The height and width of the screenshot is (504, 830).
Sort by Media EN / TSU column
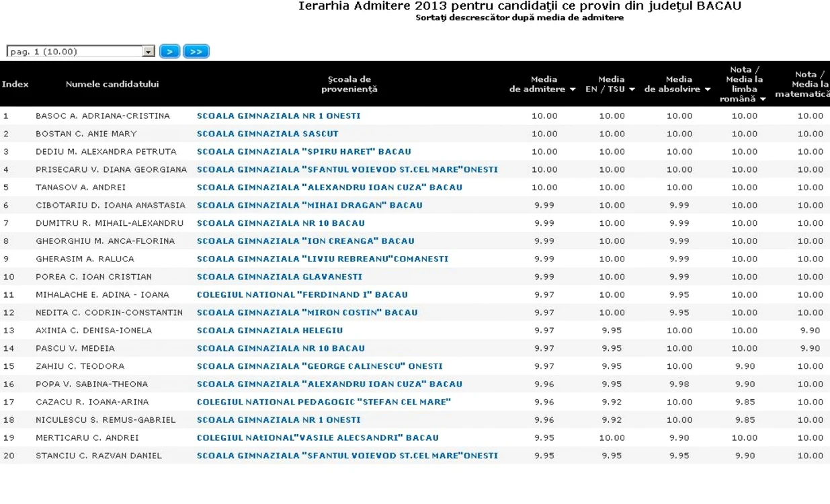tap(611, 84)
